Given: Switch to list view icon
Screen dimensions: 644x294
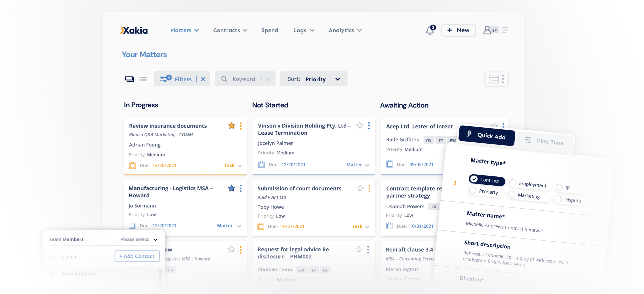Looking at the screenshot, I should coord(143,79).
